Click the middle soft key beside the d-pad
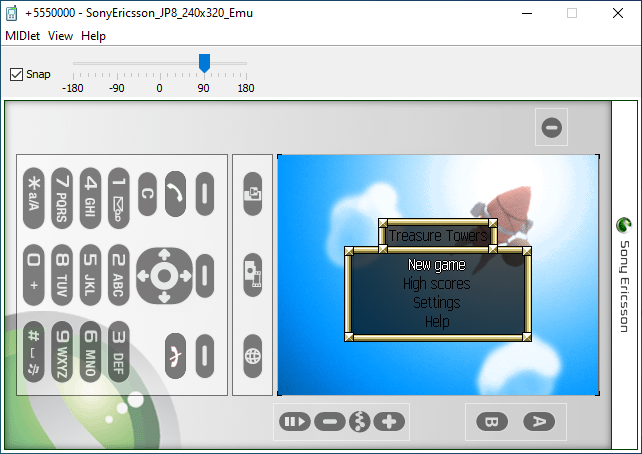The image size is (642, 454). pos(205,276)
